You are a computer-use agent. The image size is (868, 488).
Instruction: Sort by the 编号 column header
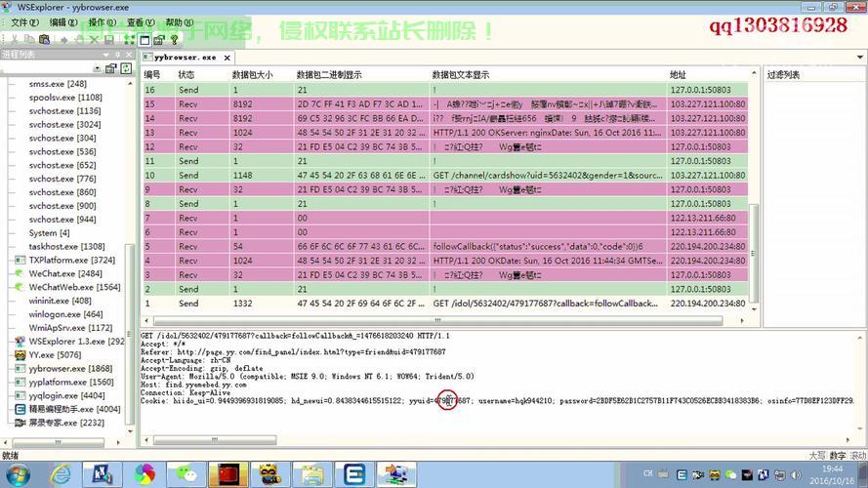click(x=152, y=75)
